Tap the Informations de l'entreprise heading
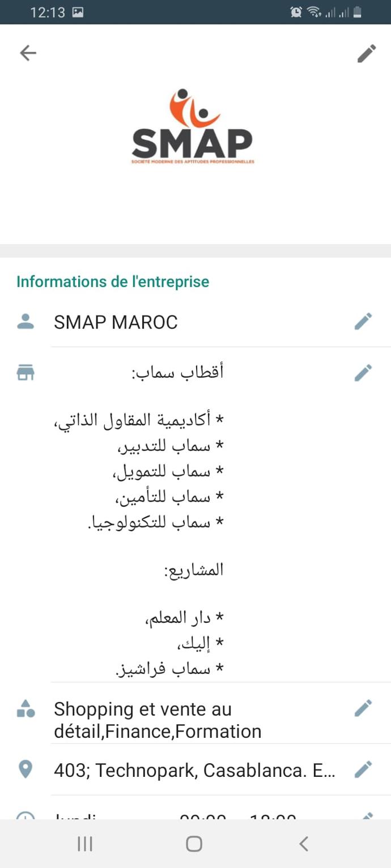Image resolution: width=391 pixels, height=868 pixels. pyautogui.click(x=113, y=281)
